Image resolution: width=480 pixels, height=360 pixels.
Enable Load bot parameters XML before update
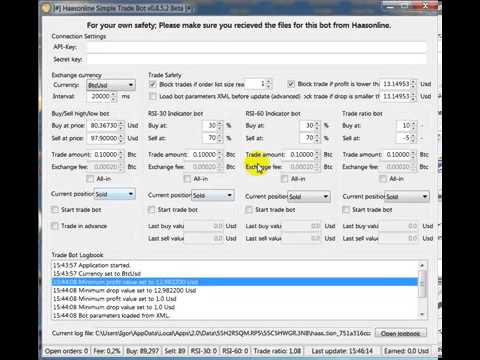tap(153, 96)
